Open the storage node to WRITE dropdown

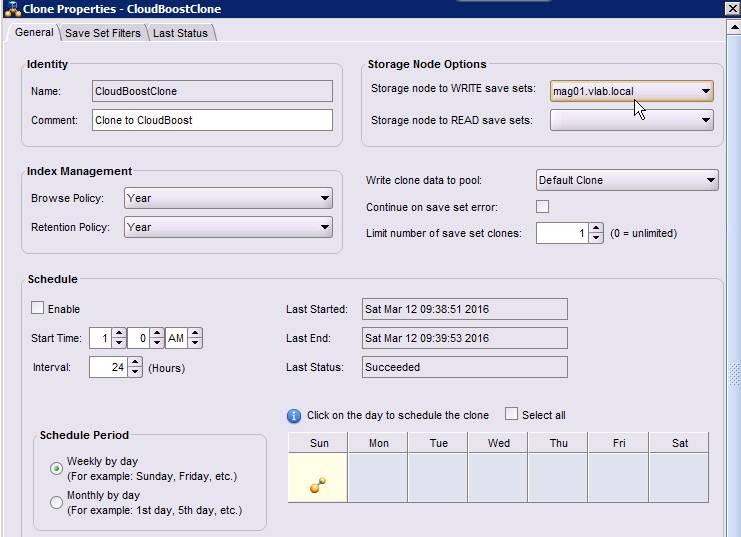[631, 91]
